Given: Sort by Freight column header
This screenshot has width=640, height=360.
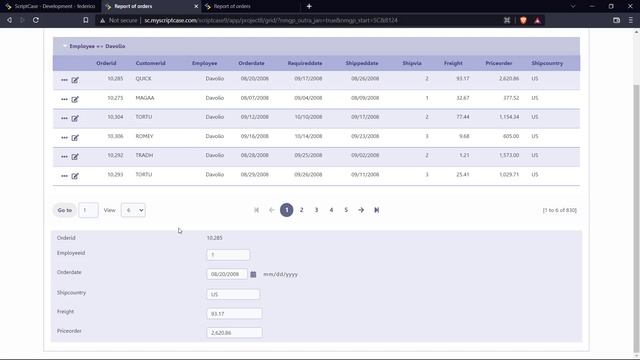Looking at the screenshot, I should (453, 63).
